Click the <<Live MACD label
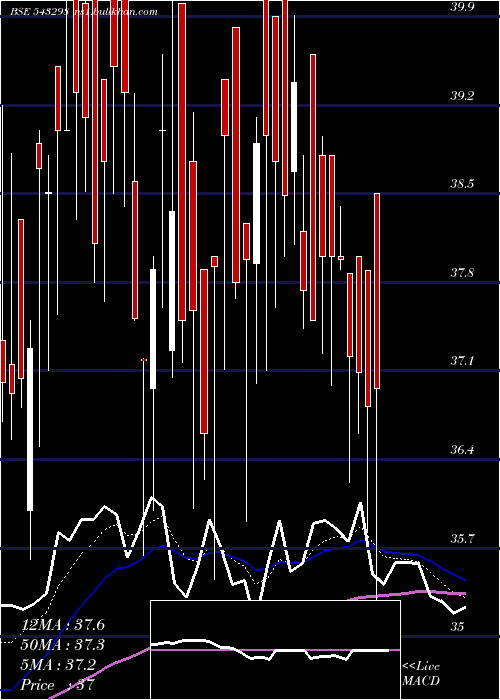This screenshot has width=500, height=700. 421,673
